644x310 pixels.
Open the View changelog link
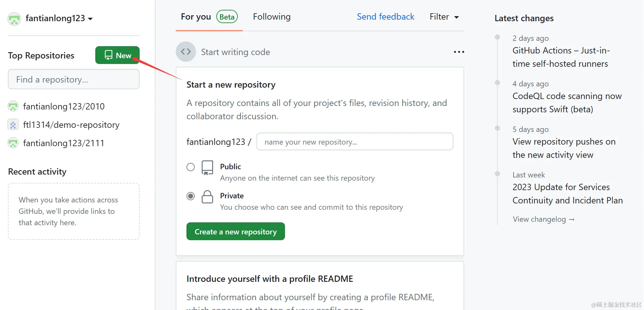coord(543,219)
